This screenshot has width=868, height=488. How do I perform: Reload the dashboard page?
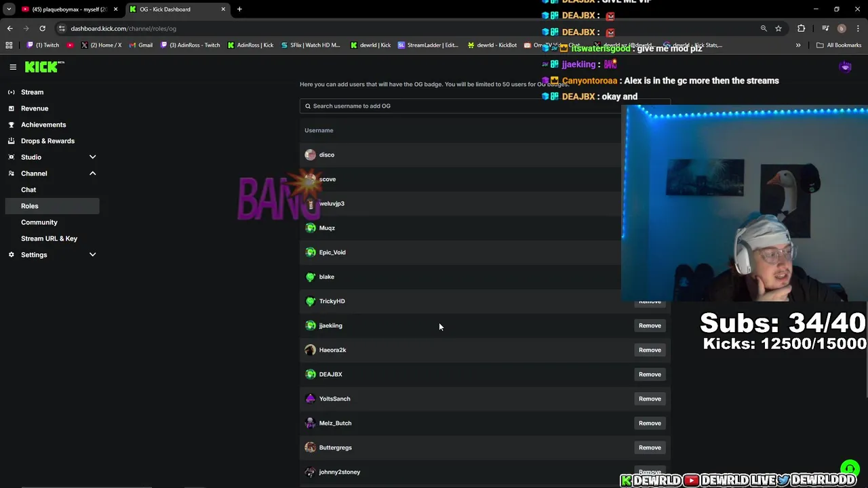[x=42, y=28]
